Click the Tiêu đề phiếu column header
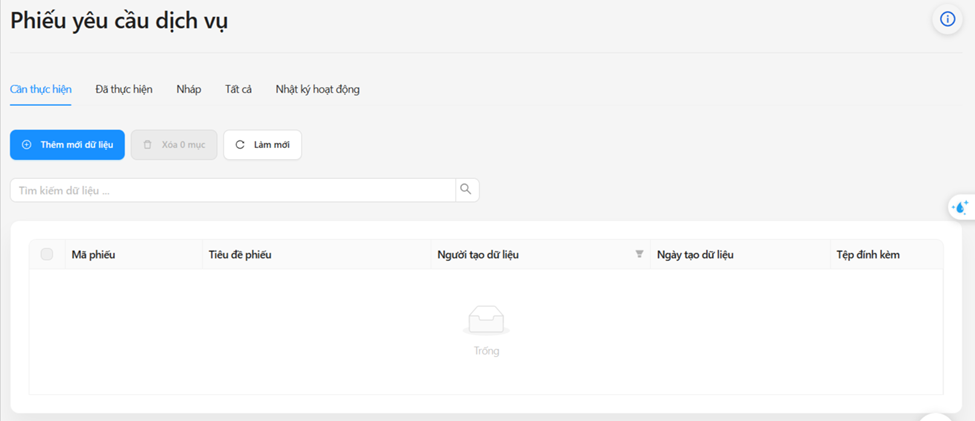The width and height of the screenshot is (975, 421). [x=240, y=255]
